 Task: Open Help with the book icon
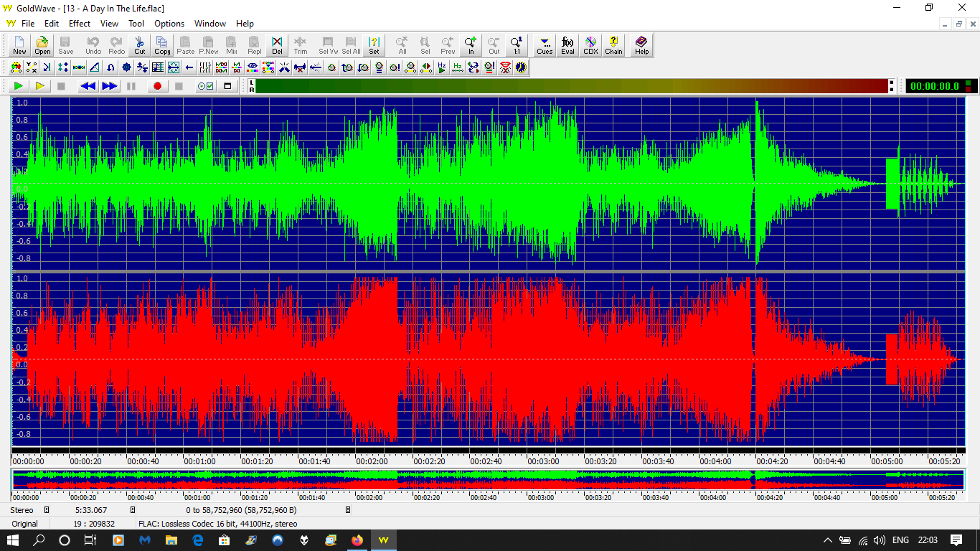[x=641, y=46]
